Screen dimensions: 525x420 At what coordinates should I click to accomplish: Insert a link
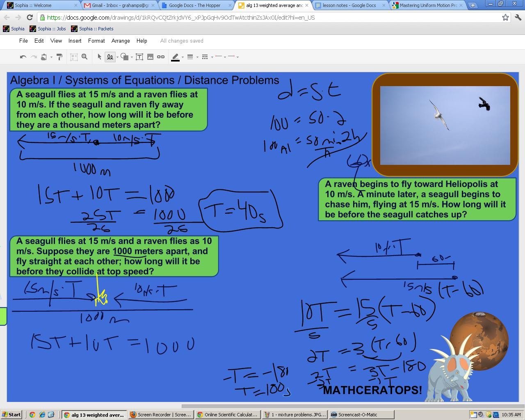pos(160,57)
